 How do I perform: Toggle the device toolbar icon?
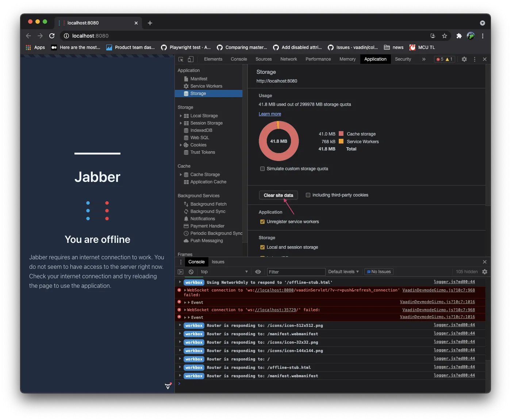pos(191,59)
